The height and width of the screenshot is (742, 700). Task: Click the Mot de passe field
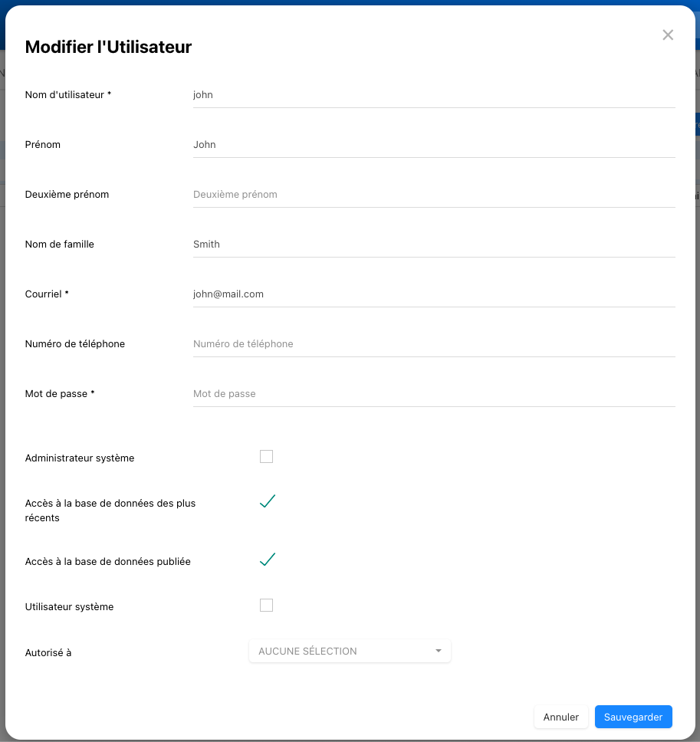pos(434,394)
